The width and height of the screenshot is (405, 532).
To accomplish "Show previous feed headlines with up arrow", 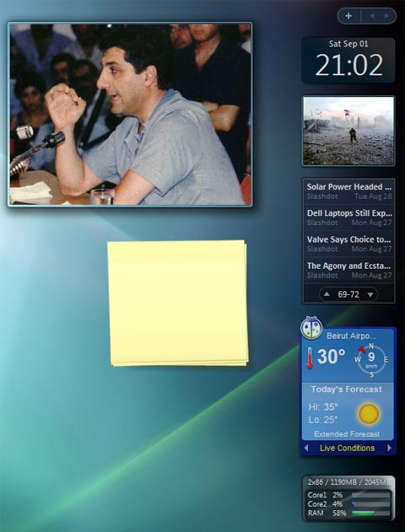I will (x=327, y=294).
